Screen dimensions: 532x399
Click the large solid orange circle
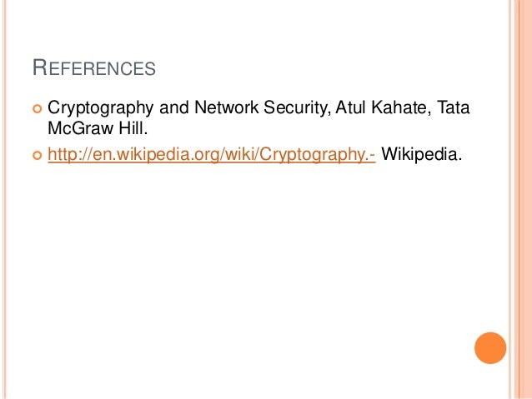(490, 348)
